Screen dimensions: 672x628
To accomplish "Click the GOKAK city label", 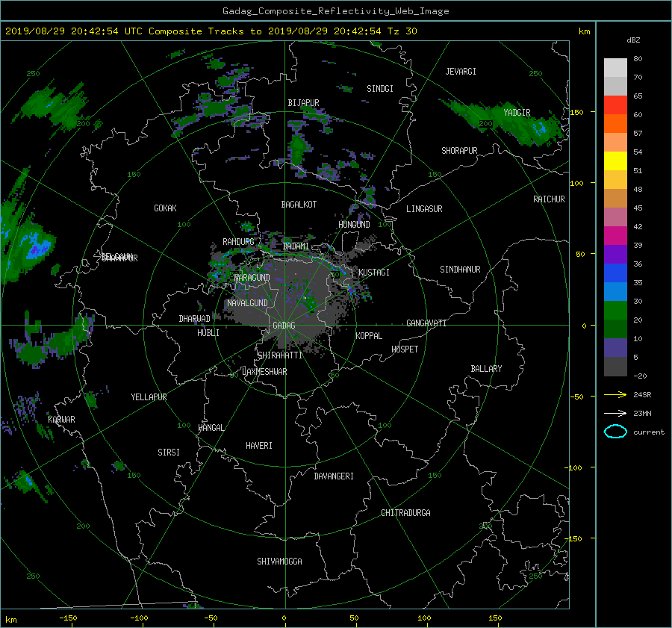I will (165, 208).
